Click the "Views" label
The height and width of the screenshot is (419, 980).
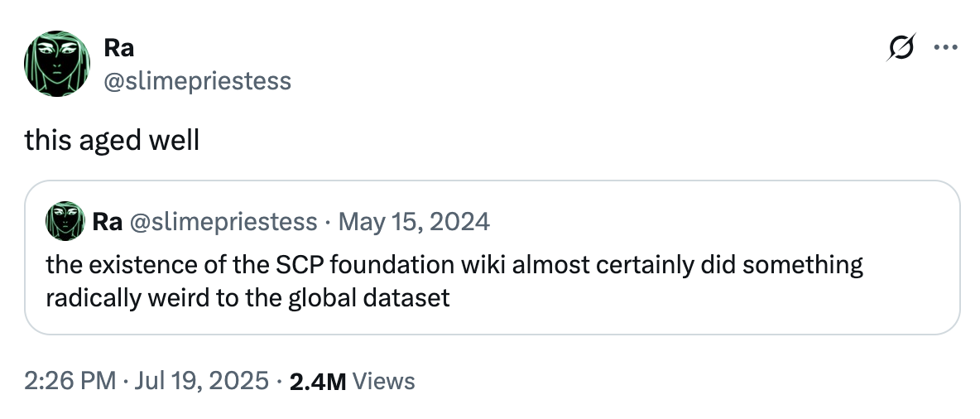click(x=383, y=381)
